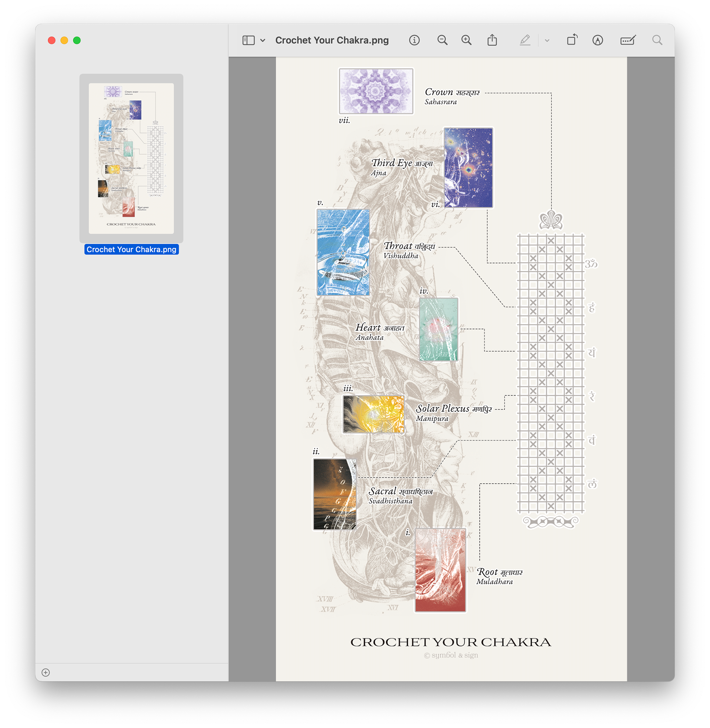Open the Inspector info icon
The image size is (710, 728).
(x=414, y=40)
